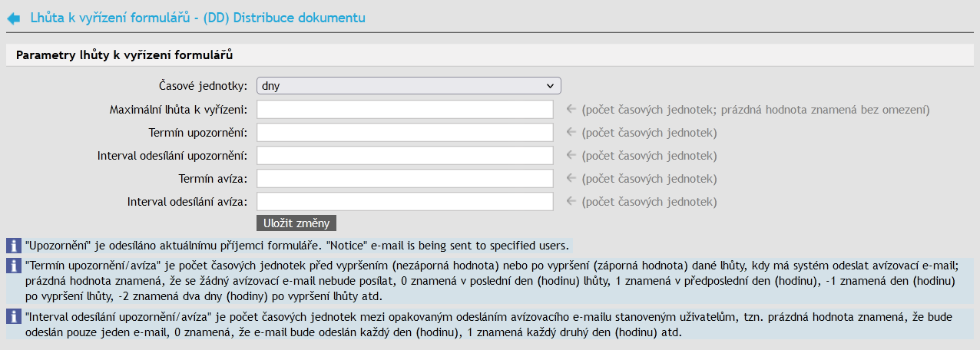Select the Interval odesílání upozornění input
980x350 pixels.
[x=405, y=156]
